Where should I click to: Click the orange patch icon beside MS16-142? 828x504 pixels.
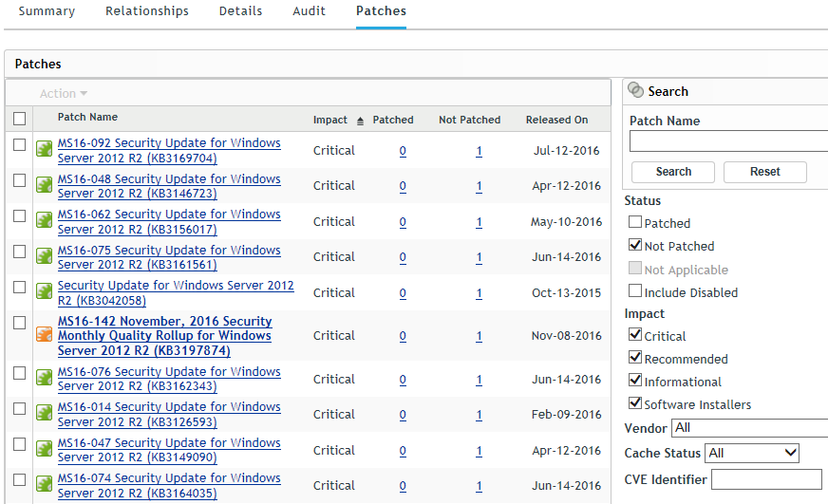tap(44, 335)
